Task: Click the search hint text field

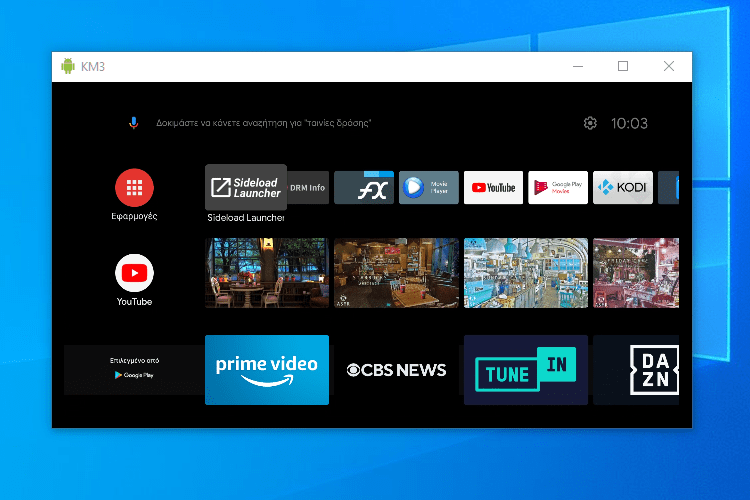Action: [264, 123]
